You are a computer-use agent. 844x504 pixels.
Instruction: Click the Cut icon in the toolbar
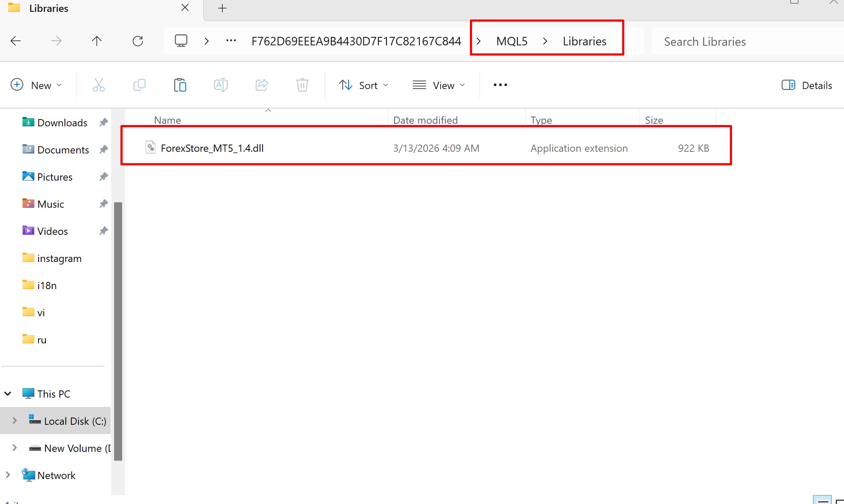(x=99, y=85)
